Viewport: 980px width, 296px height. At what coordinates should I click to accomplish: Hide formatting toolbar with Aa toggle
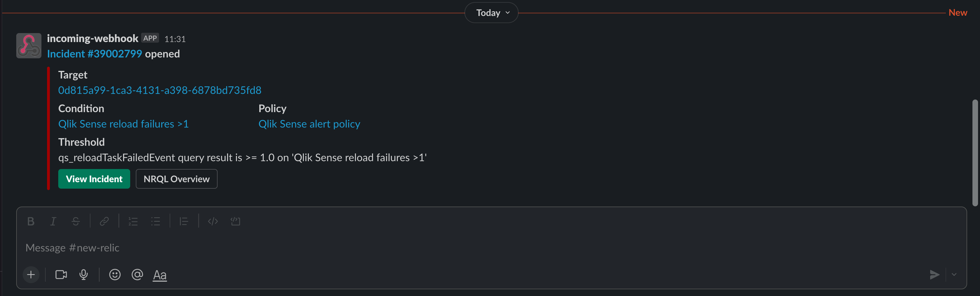pos(160,275)
